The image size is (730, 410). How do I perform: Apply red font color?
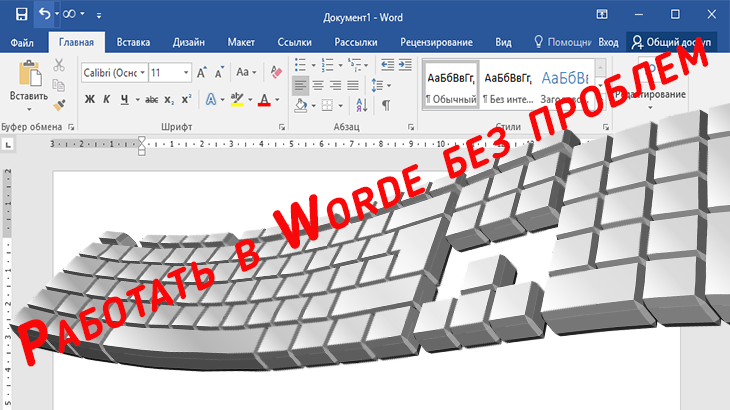(264, 100)
